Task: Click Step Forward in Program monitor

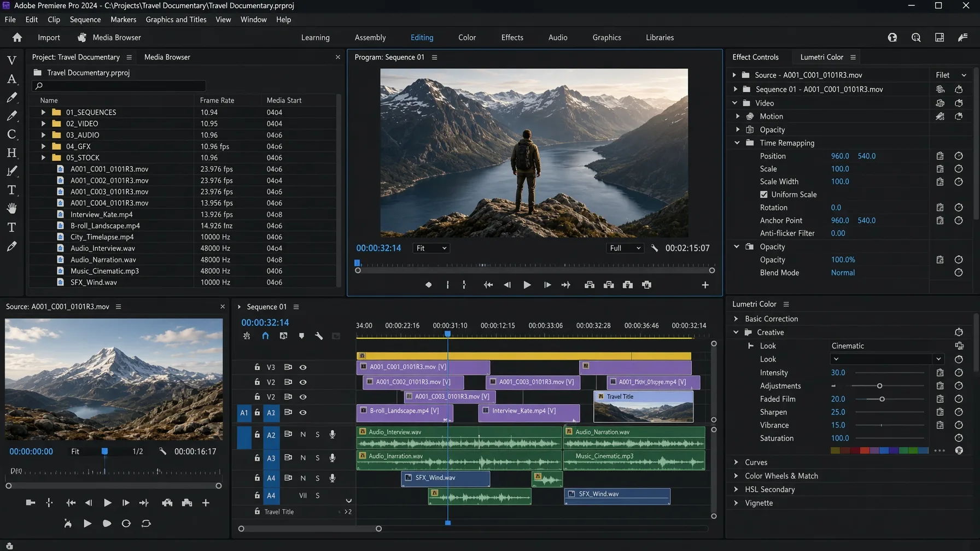Action: point(547,285)
